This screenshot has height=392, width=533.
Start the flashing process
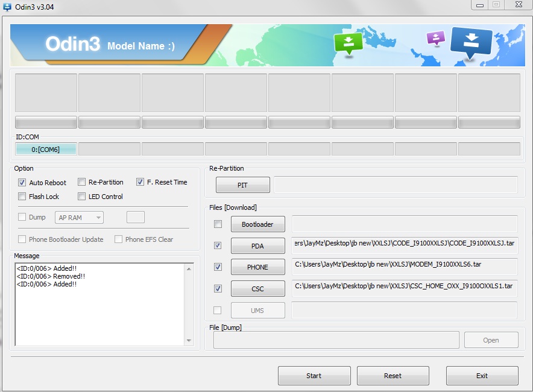tap(314, 376)
